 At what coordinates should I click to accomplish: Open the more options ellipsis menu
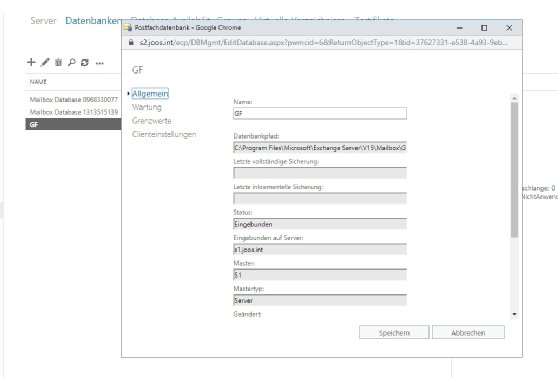(x=100, y=63)
